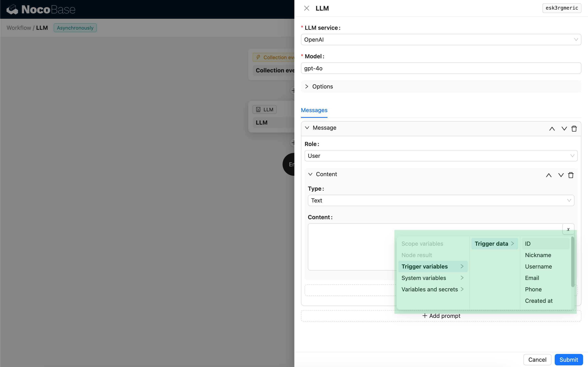Choose Nickname from trigger data fields
The image size is (588, 367).
(x=538, y=255)
